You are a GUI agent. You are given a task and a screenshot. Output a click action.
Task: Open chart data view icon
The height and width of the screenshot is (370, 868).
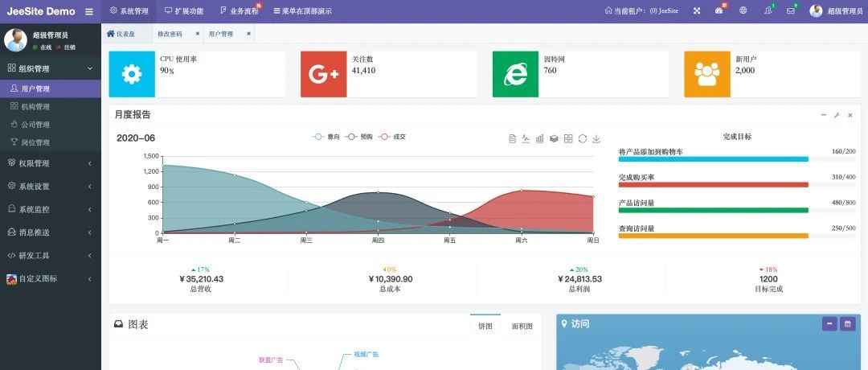tap(513, 138)
